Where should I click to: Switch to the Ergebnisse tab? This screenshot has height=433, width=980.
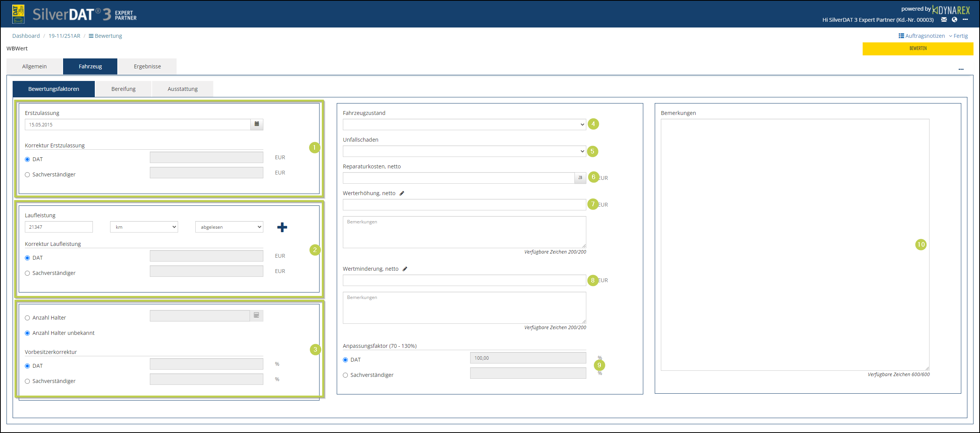coord(147,66)
